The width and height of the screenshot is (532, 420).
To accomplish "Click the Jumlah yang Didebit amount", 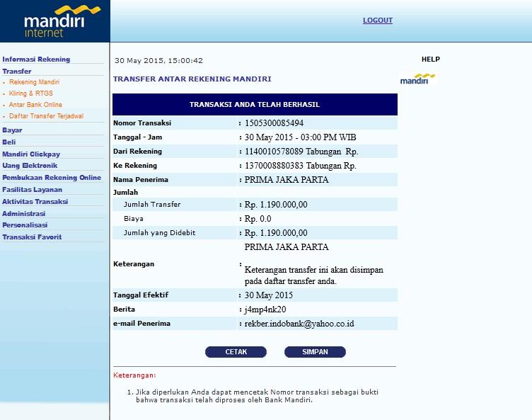I will click(x=276, y=233).
